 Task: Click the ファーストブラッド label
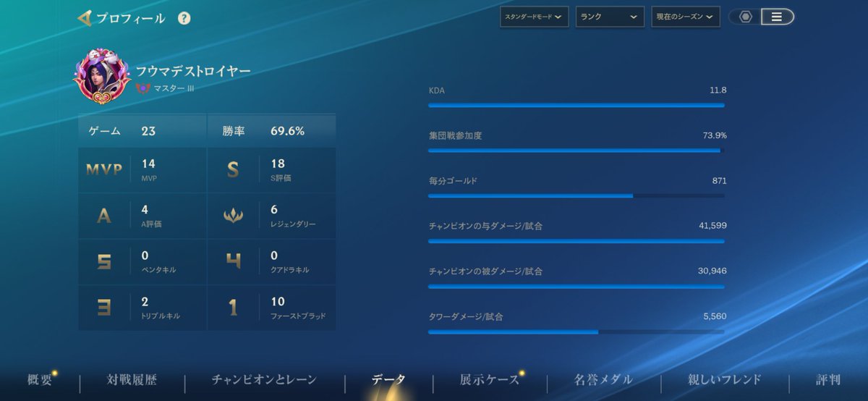click(x=298, y=316)
